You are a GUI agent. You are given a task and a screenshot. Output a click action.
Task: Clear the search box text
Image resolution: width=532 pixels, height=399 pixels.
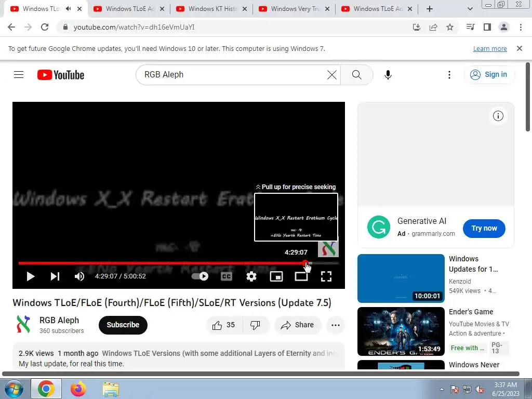pos(332,75)
